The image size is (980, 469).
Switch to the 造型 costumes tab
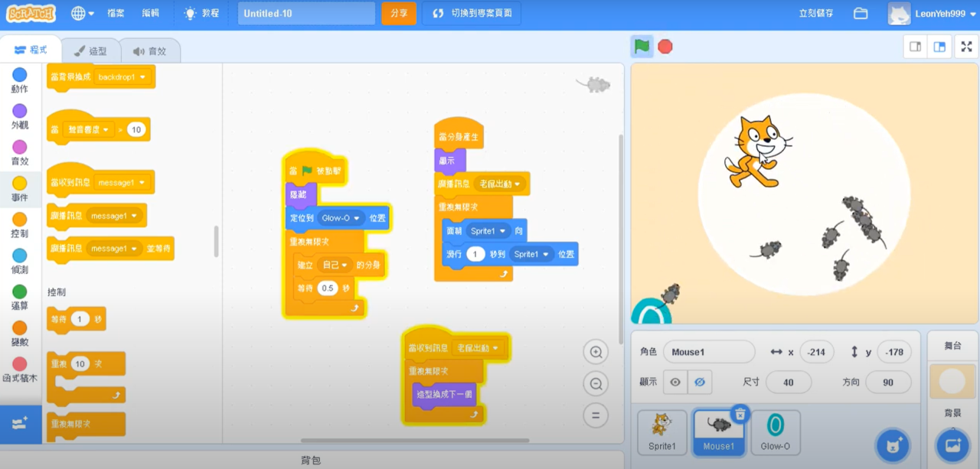point(90,51)
